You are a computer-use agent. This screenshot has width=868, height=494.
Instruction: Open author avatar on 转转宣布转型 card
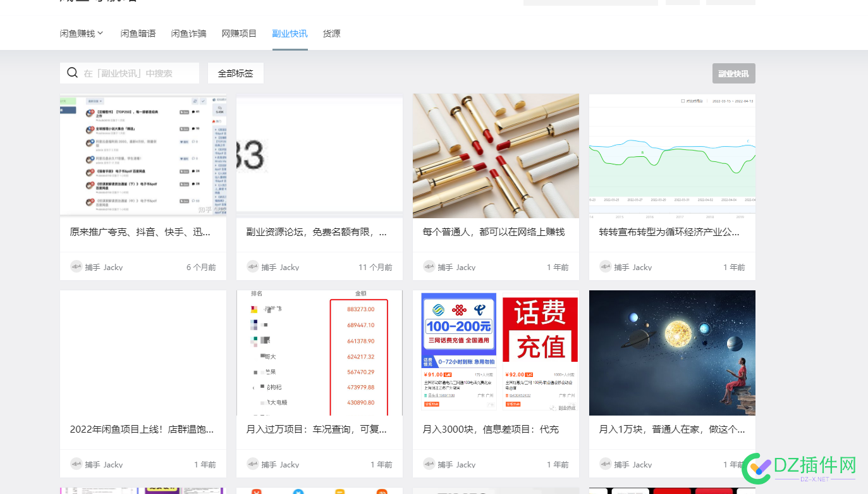tap(606, 267)
